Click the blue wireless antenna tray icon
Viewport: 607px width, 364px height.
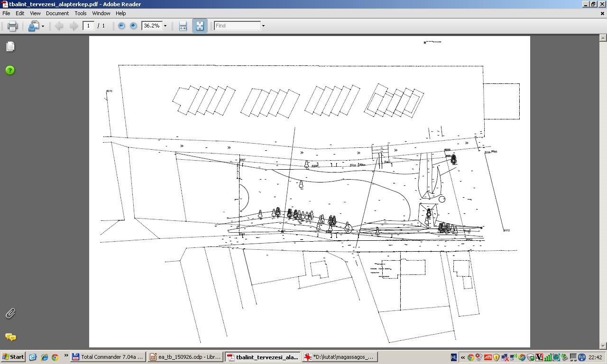(x=582, y=357)
